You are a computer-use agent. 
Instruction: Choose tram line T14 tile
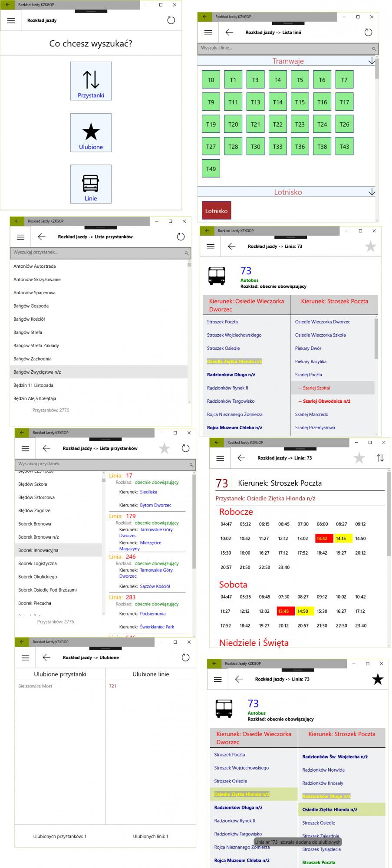pos(277,102)
